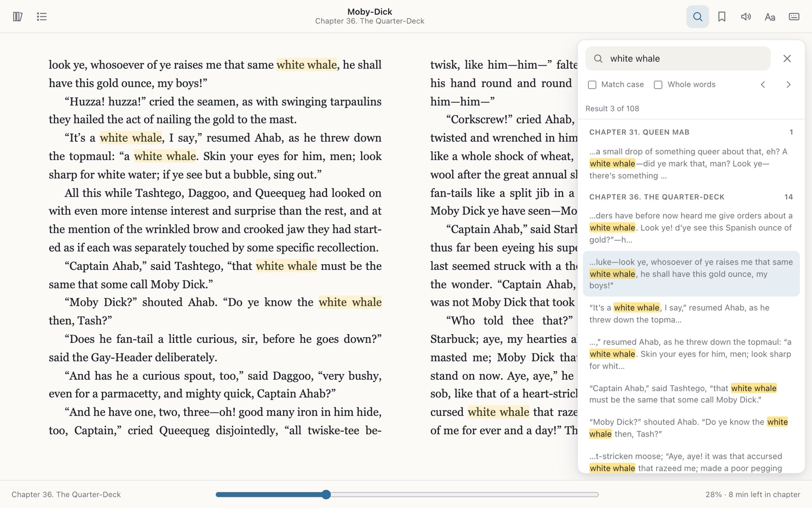Click the 'Chapter 36. The Quarter-Deck' header subtitle
Screen dimensions: 812x508
coord(369,21)
